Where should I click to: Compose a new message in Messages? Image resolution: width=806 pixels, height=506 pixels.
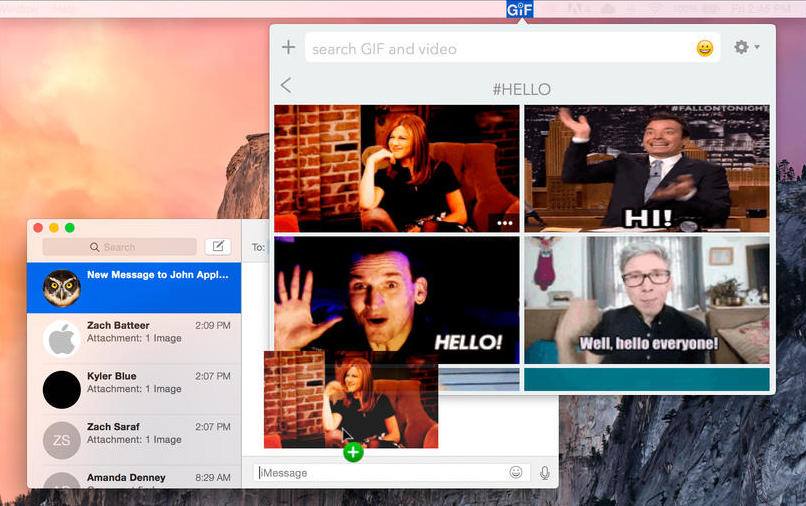pos(218,246)
